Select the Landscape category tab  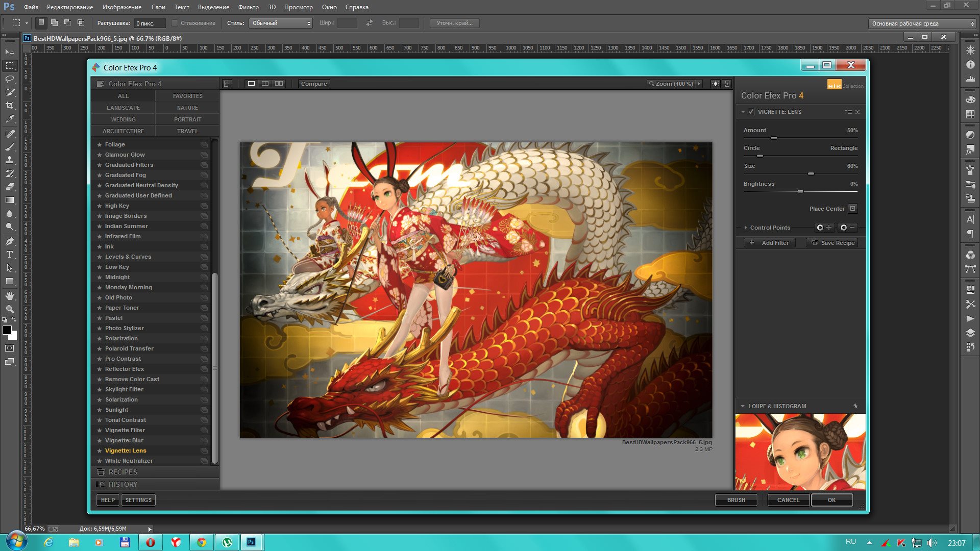click(123, 108)
